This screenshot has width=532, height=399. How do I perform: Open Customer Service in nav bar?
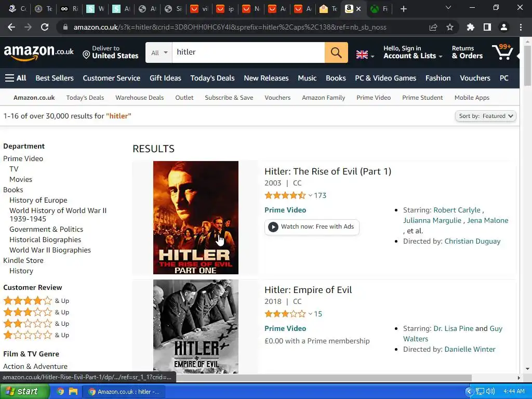(111, 78)
